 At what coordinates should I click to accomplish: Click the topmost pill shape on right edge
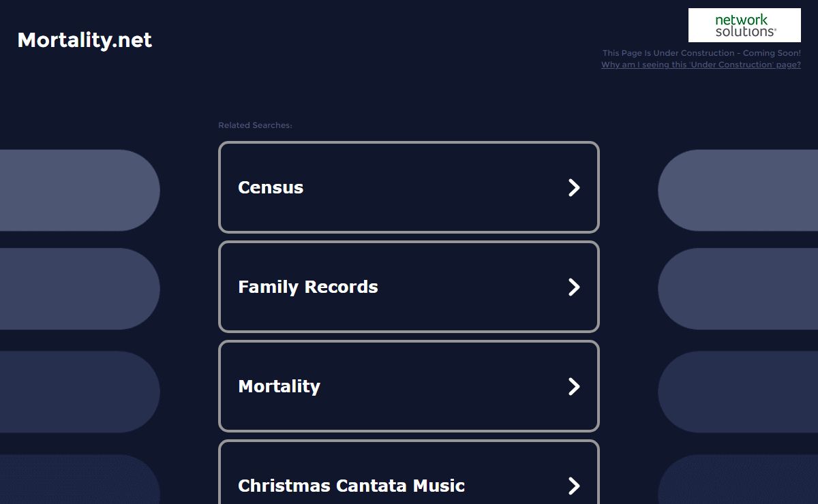tap(738, 190)
